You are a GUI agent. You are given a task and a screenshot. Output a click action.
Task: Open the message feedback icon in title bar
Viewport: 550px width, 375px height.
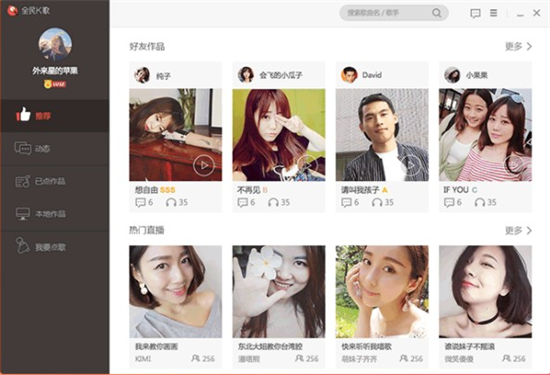(x=475, y=13)
